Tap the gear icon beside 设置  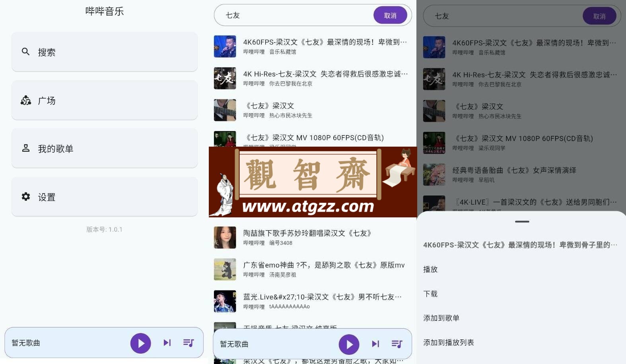(x=26, y=197)
